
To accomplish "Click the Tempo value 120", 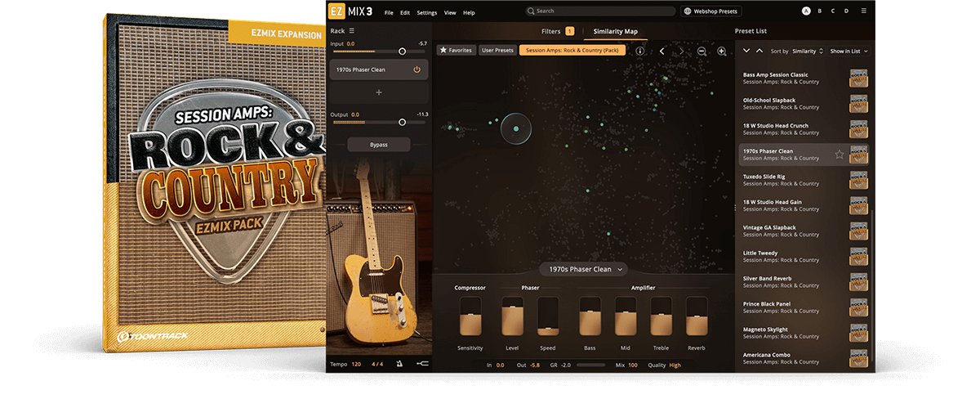I will pos(356,364).
